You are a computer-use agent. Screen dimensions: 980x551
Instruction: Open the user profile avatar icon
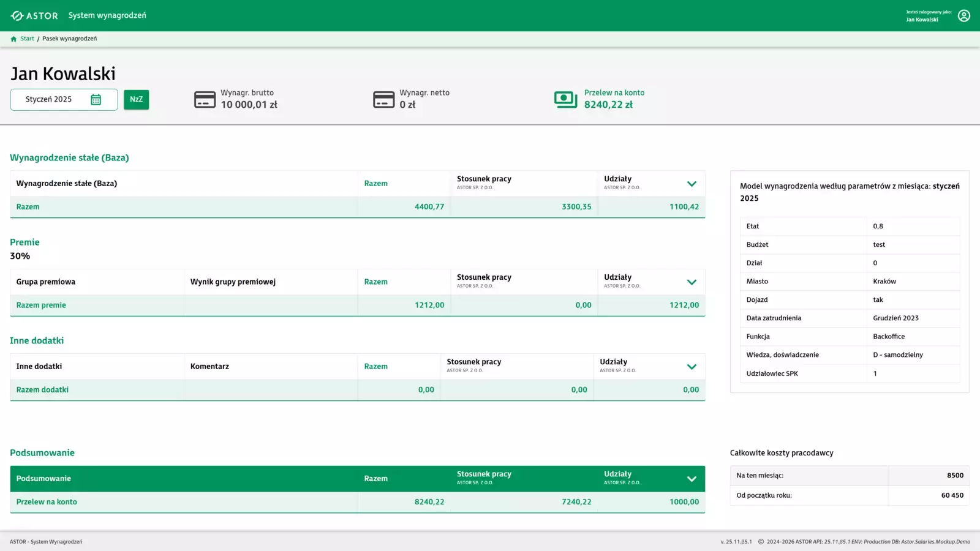(963, 16)
